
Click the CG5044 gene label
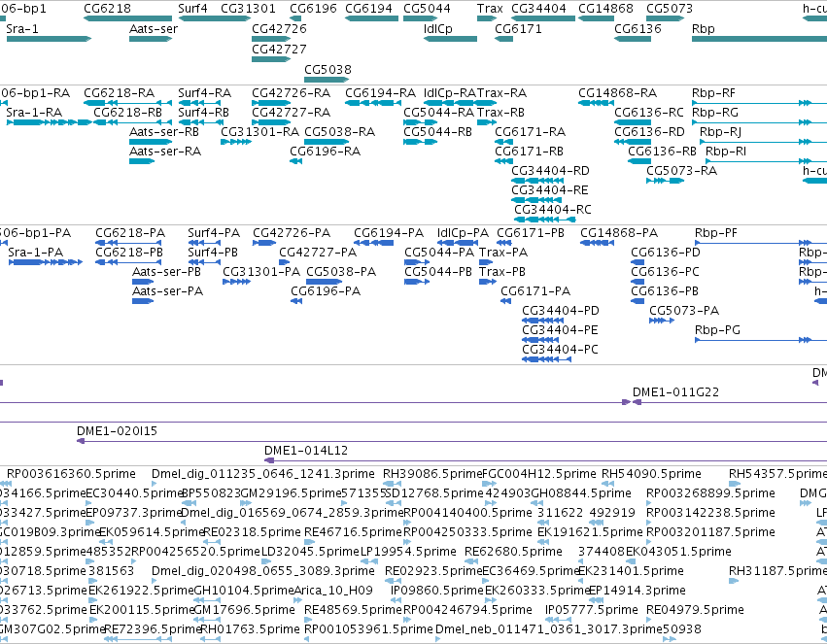click(x=427, y=9)
